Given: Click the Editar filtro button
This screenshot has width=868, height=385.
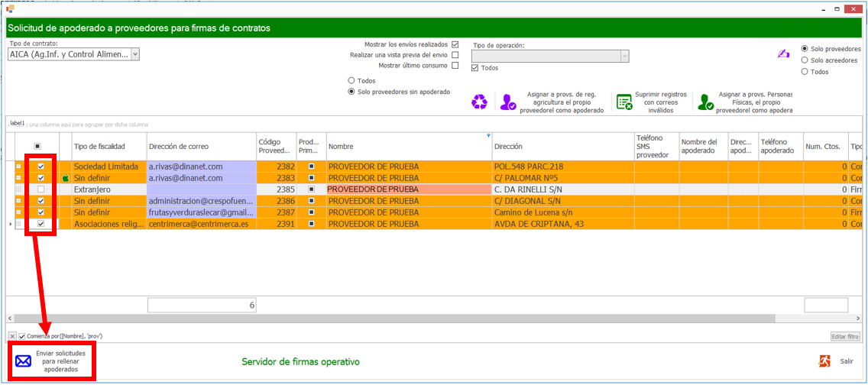Looking at the screenshot, I should click(x=845, y=336).
